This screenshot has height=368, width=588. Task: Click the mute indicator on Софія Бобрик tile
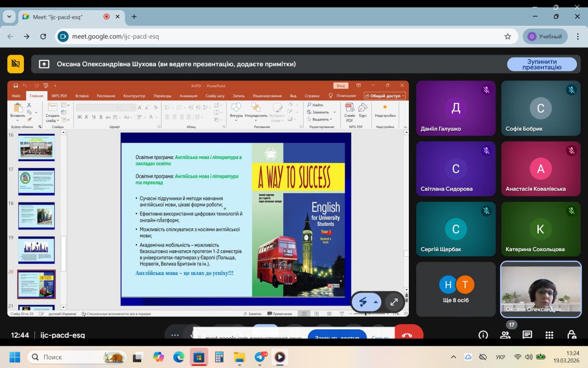click(x=571, y=90)
